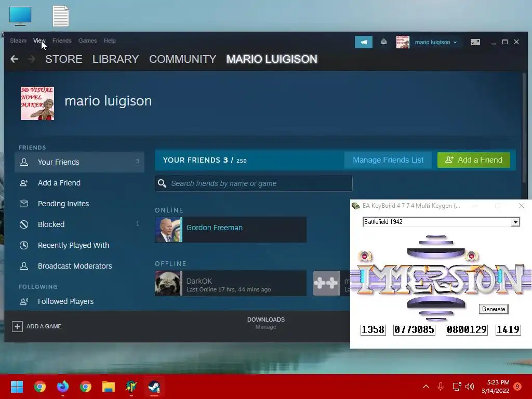Click the keygen app icon in taskbar
Image resolution: width=532 pixels, height=399 pixels.
click(x=131, y=387)
